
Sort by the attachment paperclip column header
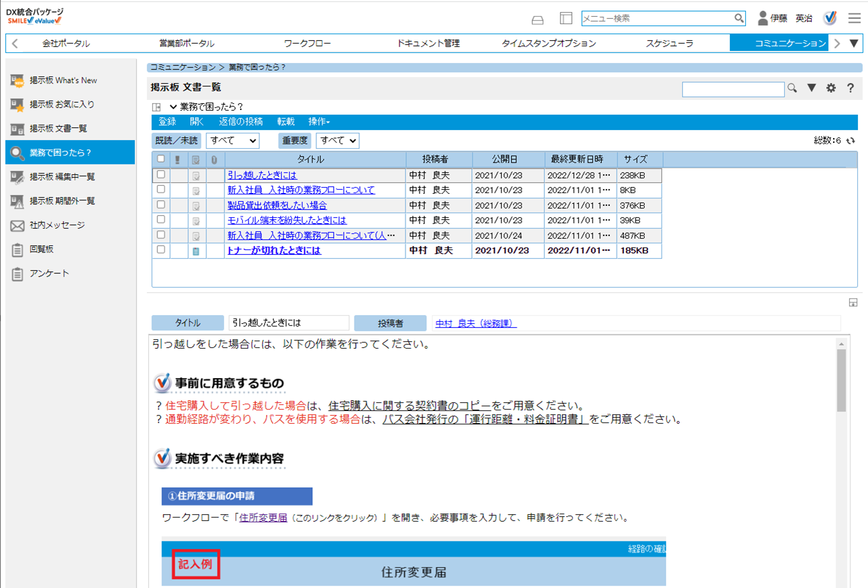click(x=214, y=160)
